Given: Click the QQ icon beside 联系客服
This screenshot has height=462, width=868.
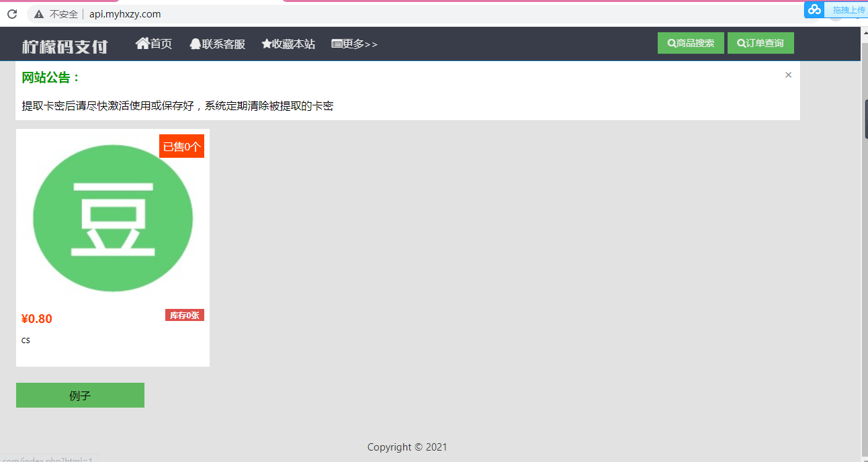Looking at the screenshot, I should (x=196, y=44).
